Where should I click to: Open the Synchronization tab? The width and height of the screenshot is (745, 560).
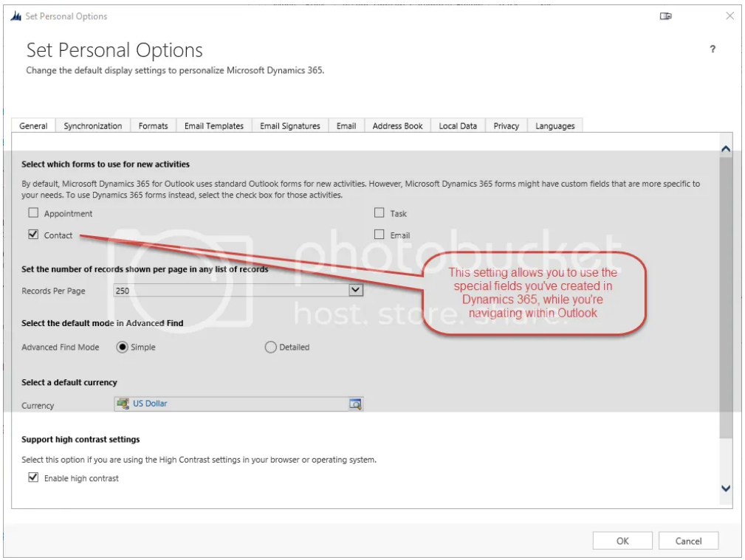click(x=92, y=126)
